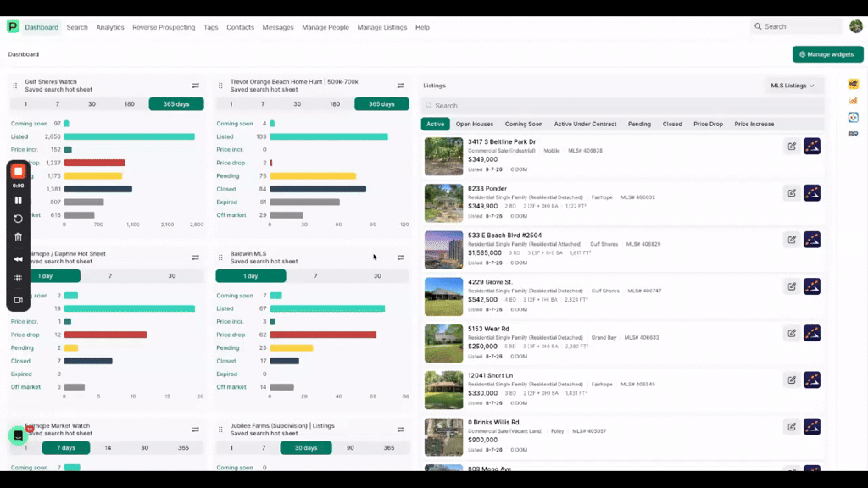This screenshot has height=488, width=868.
Task: Click the red Price drop bar in Baldwin MLS
Action: [323, 335]
